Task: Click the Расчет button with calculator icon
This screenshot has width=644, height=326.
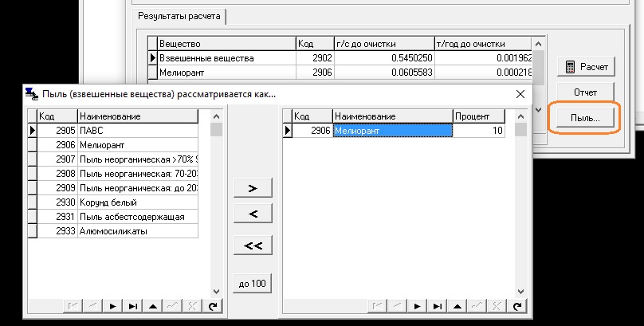Action: (x=581, y=66)
